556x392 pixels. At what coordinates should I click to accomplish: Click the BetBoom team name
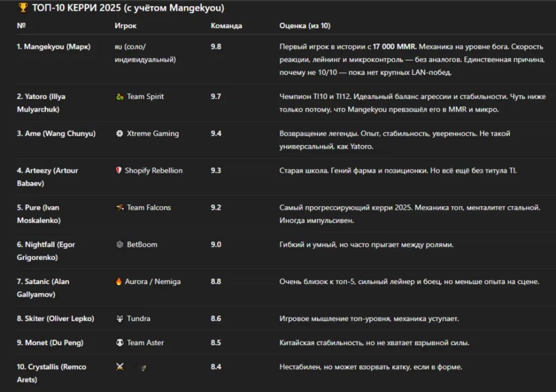point(142,244)
